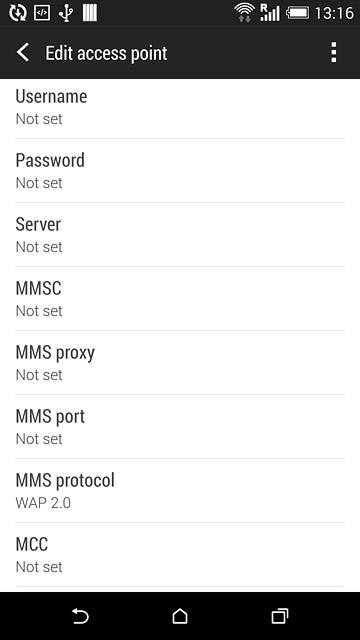Edit the MMS proxy entry

click(x=180, y=363)
